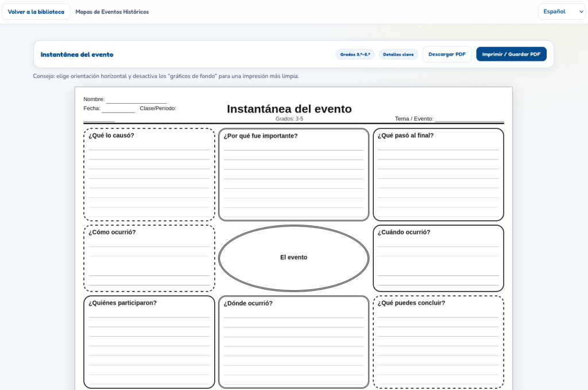Click the Descargar PDF button

coord(447,54)
